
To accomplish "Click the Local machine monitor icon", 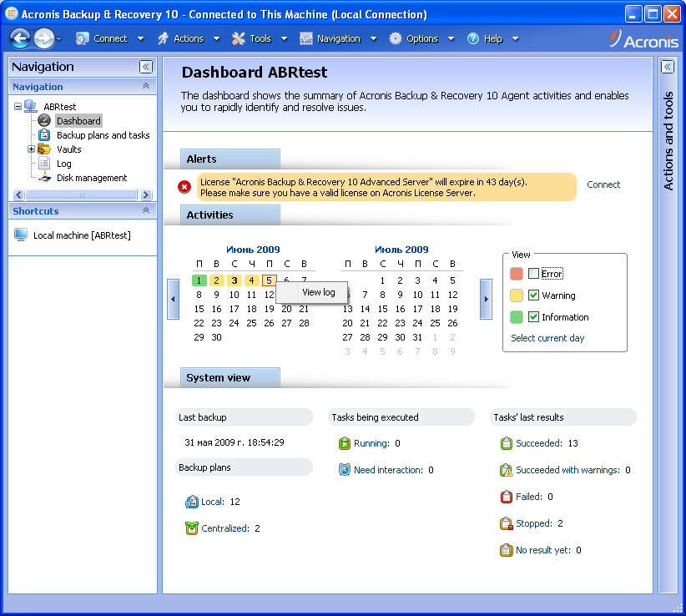I will [x=21, y=235].
